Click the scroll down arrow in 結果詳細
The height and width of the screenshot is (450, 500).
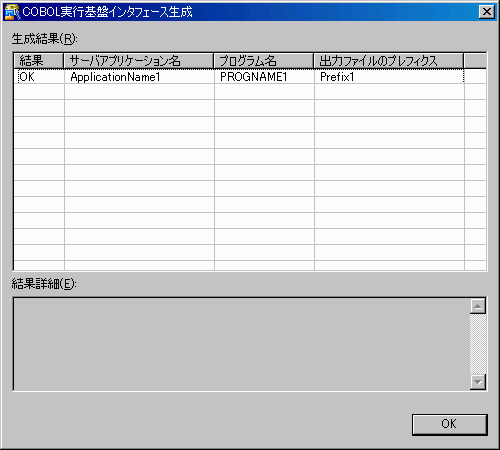tap(478, 382)
